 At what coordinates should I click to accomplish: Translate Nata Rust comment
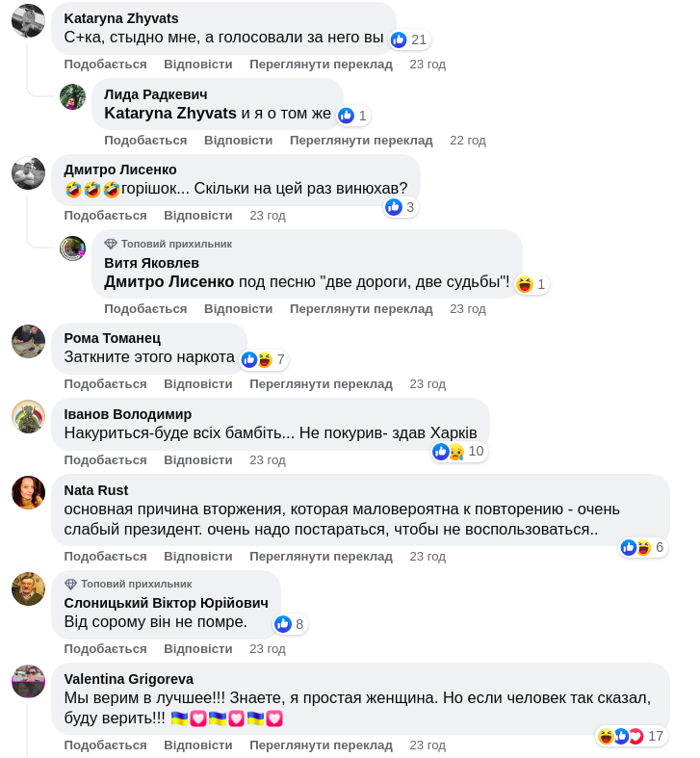click(321, 556)
